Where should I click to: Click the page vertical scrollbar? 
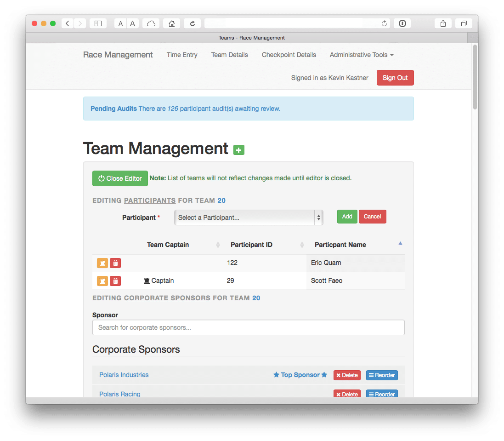pyautogui.click(x=475, y=78)
